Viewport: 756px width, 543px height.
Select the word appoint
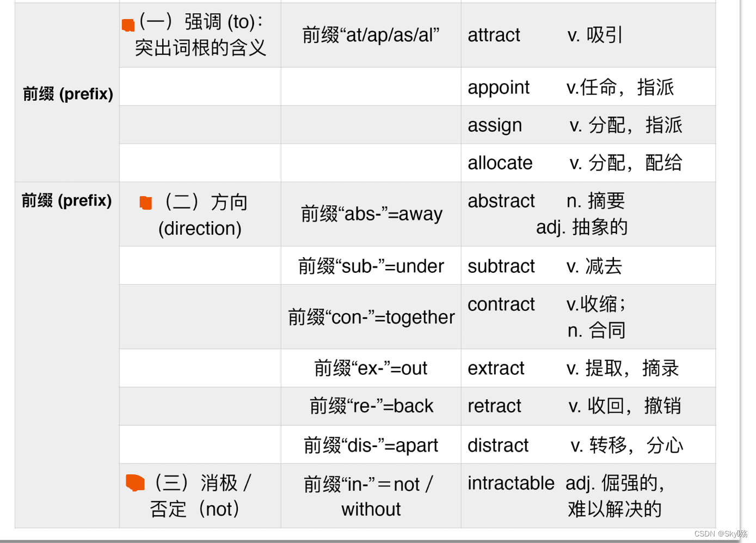tap(499, 88)
